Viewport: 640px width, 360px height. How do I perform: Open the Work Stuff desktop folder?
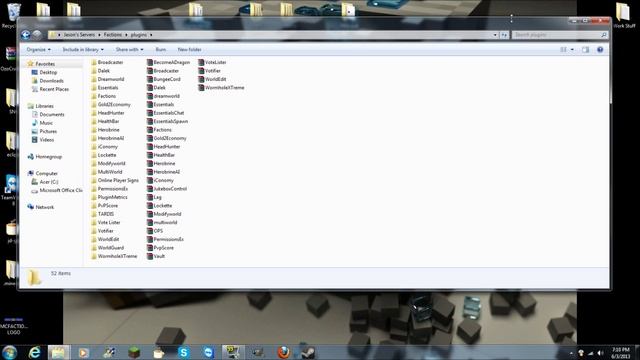pyautogui.click(x=624, y=16)
